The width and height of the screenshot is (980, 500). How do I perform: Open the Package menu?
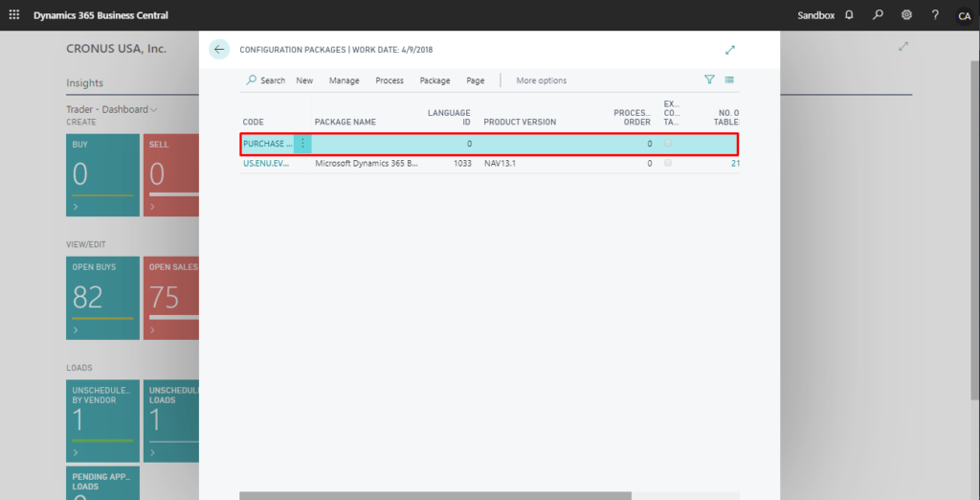tap(435, 80)
